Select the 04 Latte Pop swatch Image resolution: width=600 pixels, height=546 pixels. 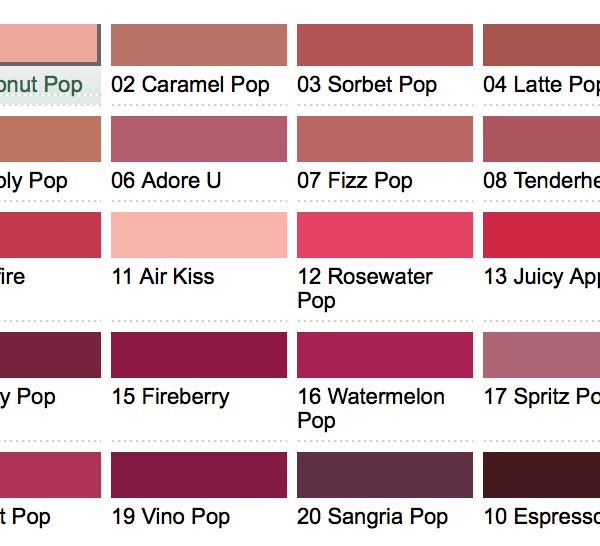point(541,45)
